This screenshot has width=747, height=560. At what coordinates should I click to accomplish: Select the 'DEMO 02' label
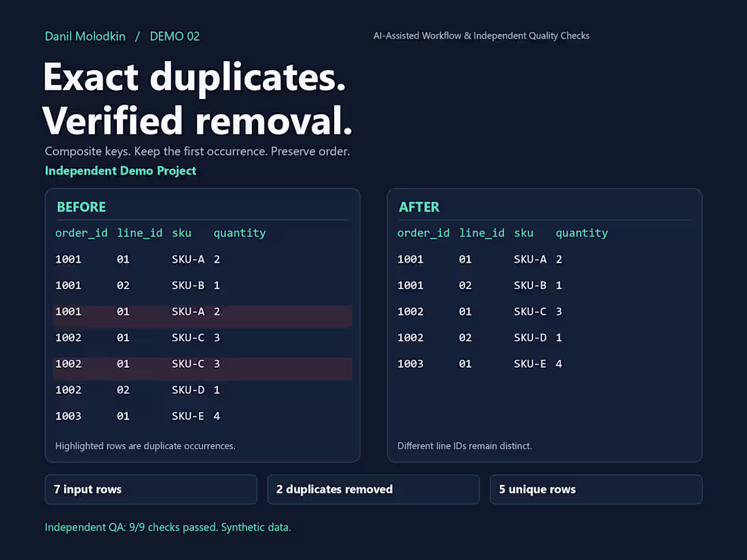175,36
